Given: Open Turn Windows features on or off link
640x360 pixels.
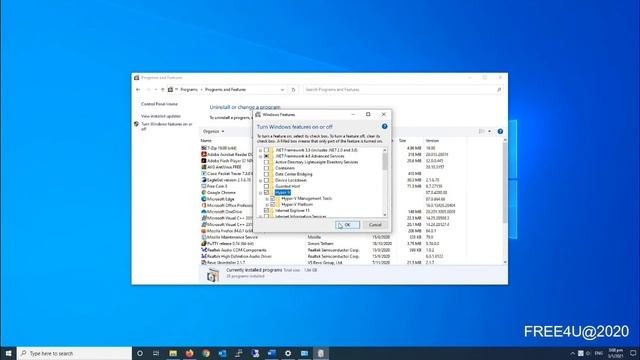Looking at the screenshot, I should click(166, 126).
